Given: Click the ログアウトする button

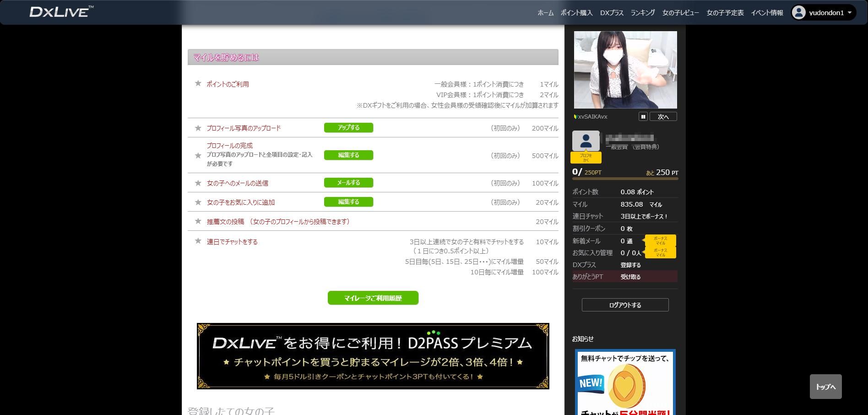Looking at the screenshot, I should tap(625, 305).
